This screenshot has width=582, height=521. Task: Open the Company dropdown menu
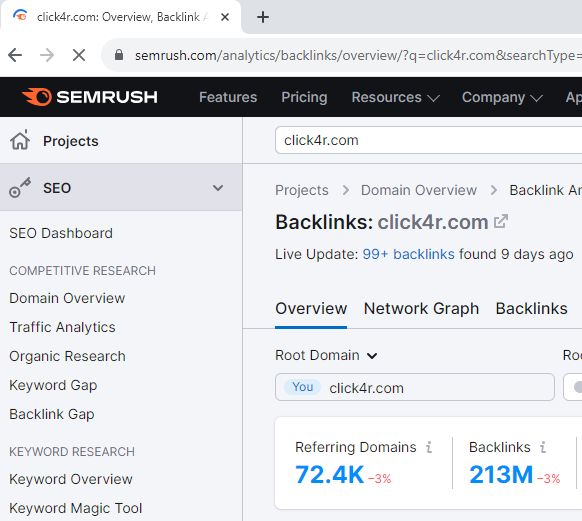[502, 97]
